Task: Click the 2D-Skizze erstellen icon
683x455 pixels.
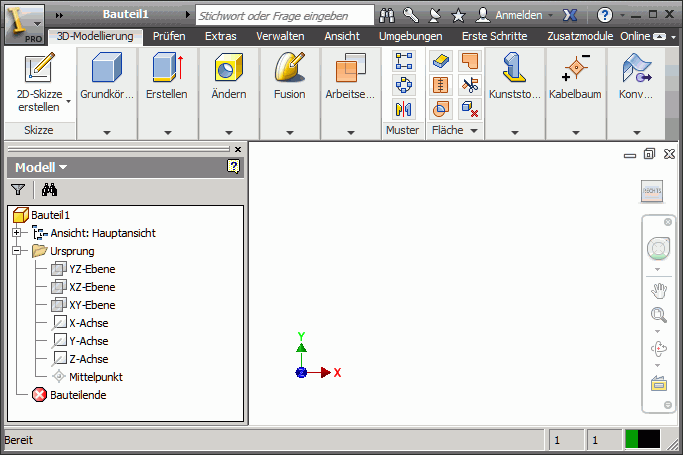Action: tap(39, 69)
